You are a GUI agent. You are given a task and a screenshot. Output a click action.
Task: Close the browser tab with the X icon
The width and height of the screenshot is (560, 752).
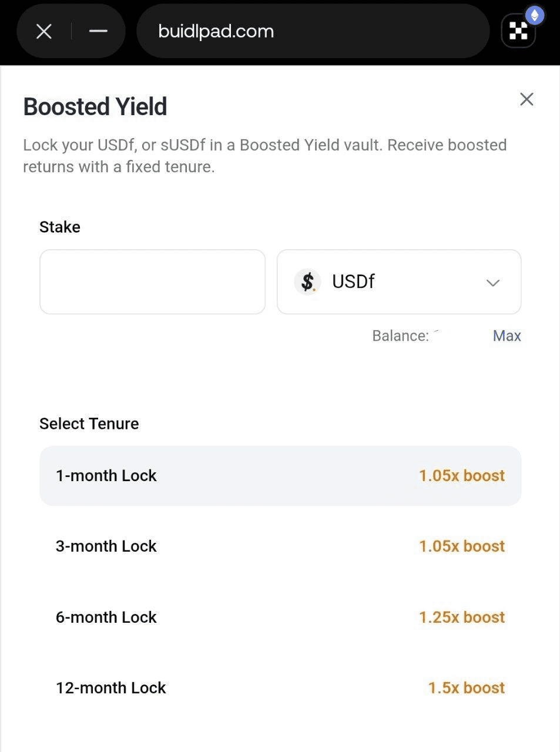(44, 31)
